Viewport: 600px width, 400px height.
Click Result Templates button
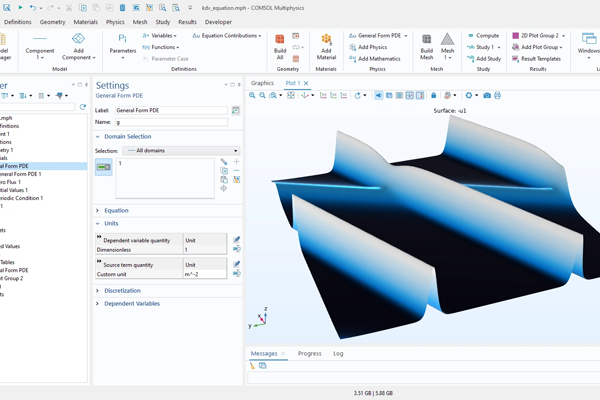tap(536, 59)
